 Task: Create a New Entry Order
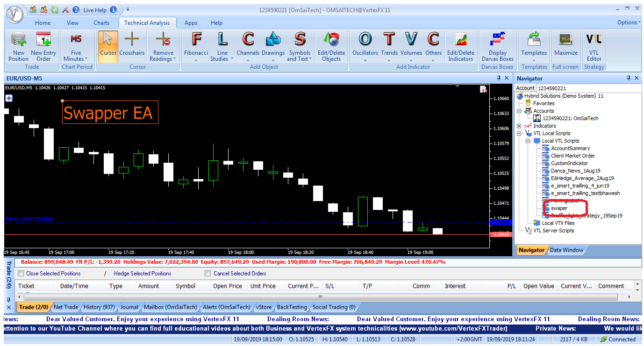[43, 47]
